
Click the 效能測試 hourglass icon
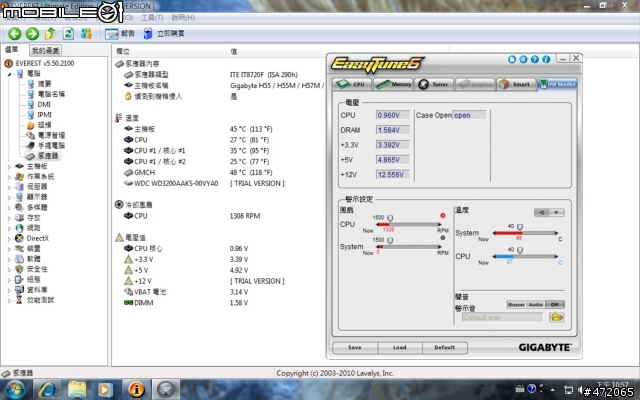click(x=19, y=300)
